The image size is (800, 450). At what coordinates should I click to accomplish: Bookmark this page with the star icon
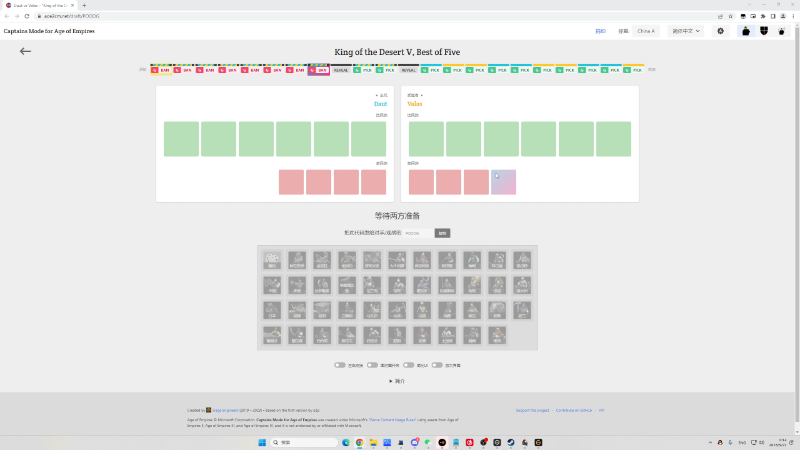click(x=731, y=16)
